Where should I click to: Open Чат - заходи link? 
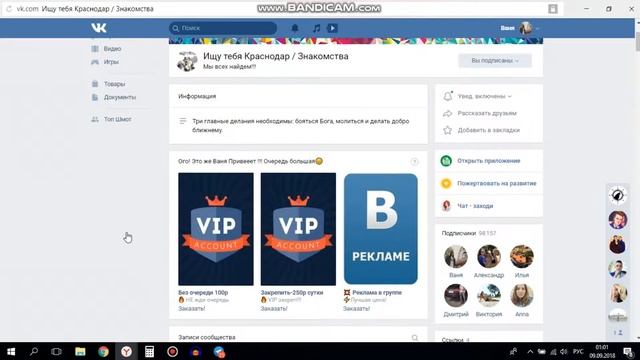[475, 206]
